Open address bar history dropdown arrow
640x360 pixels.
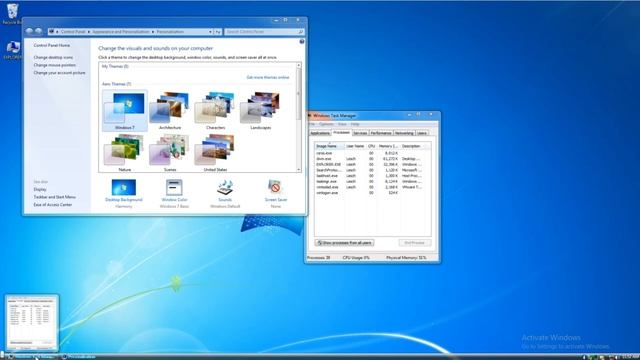[x=211, y=31]
